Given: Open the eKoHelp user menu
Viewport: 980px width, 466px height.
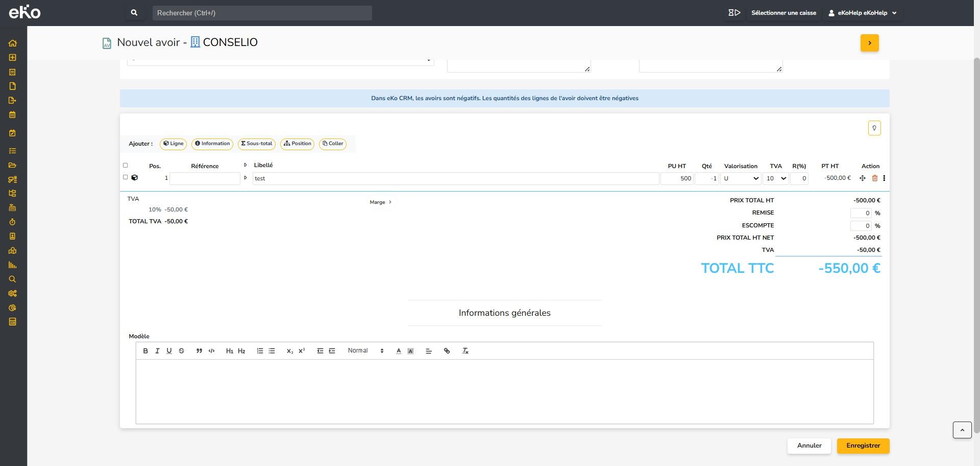Looking at the screenshot, I should (862, 13).
